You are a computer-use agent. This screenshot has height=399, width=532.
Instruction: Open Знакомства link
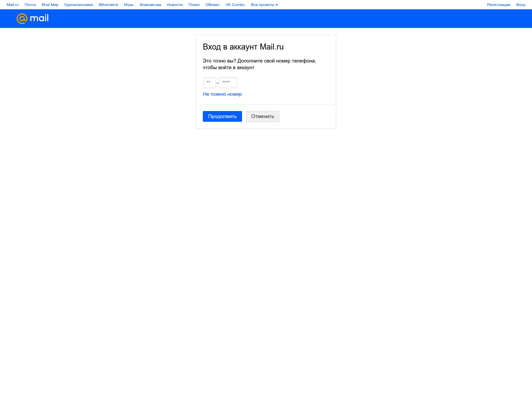pos(150,5)
